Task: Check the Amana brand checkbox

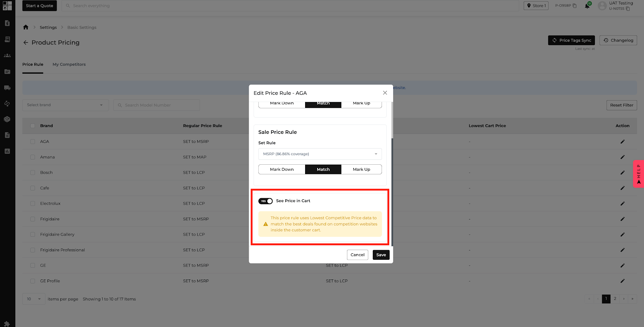Action: click(33, 157)
